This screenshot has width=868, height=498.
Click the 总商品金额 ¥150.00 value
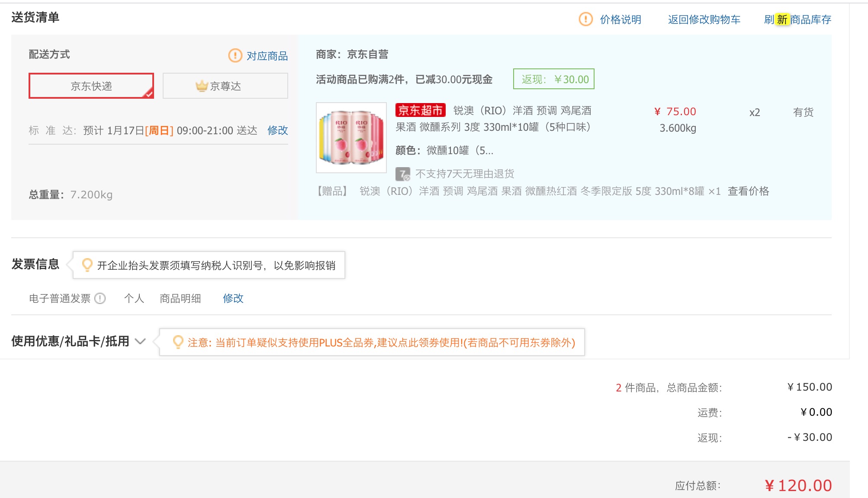809,387
